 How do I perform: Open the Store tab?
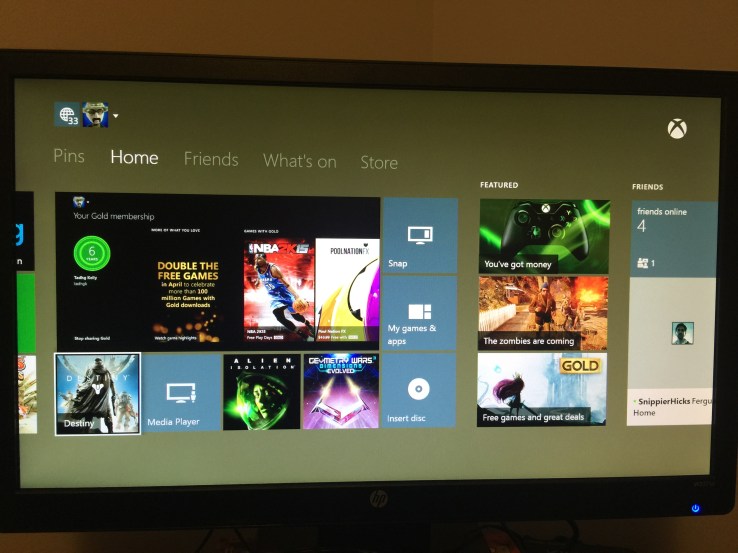point(379,163)
